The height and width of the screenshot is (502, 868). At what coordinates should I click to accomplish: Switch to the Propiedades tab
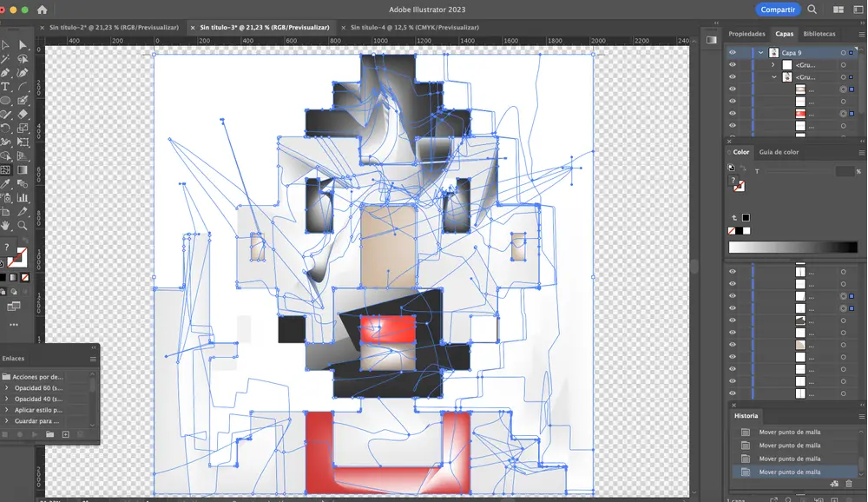746,34
